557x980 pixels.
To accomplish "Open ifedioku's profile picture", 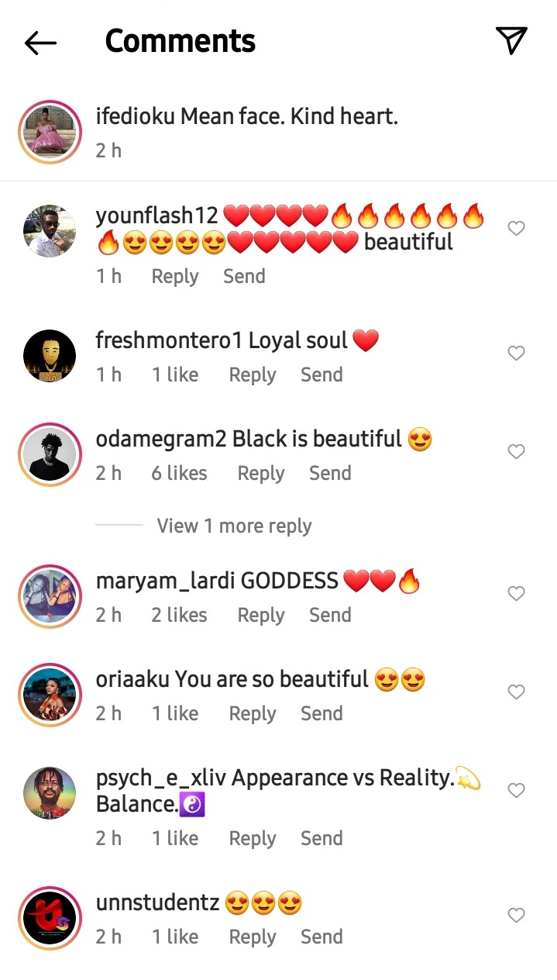I will click(x=50, y=132).
